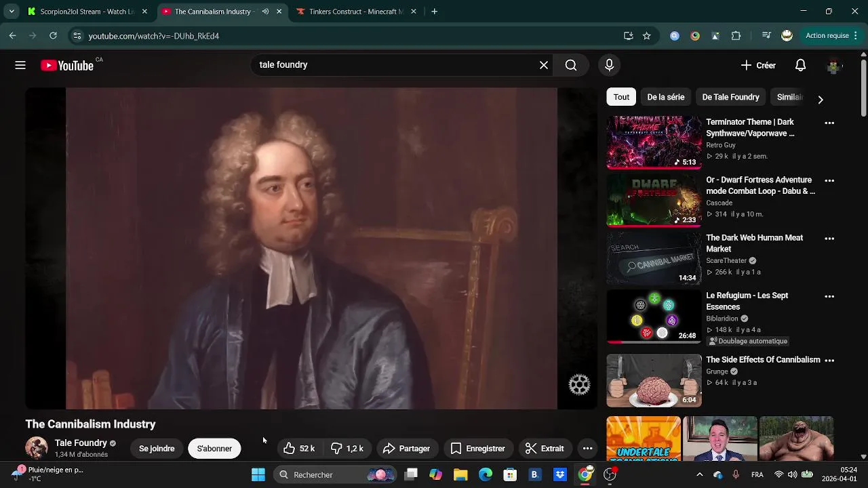The height and width of the screenshot is (488, 868).
Task: Dislike the video with the thumbs-down button
Action: [x=347, y=449]
